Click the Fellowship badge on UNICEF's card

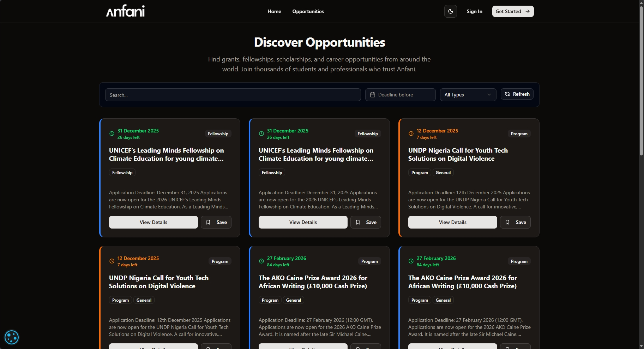tap(122, 172)
